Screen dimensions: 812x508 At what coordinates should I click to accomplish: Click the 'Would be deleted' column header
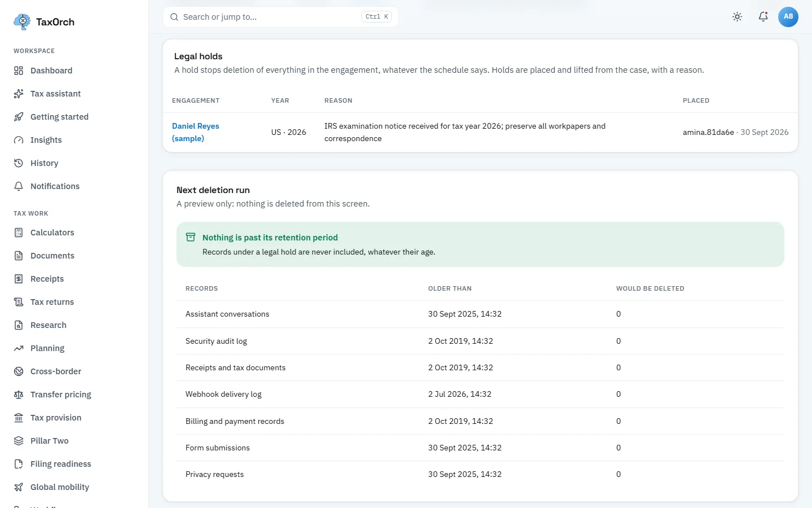coord(650,288)
